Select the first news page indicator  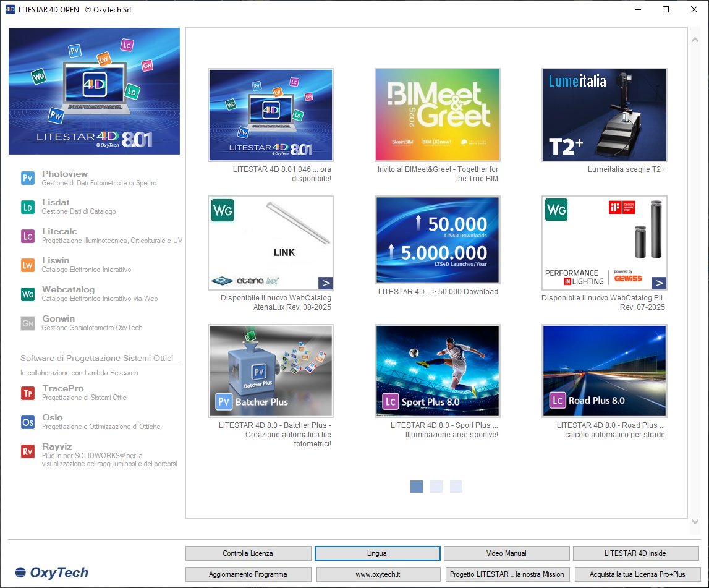(417, 487)
